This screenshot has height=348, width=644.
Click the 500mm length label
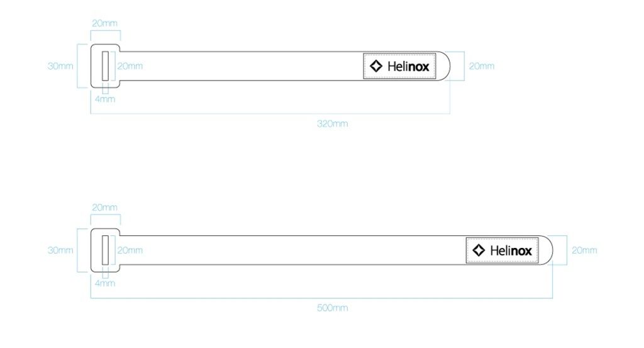pos(332,308)
